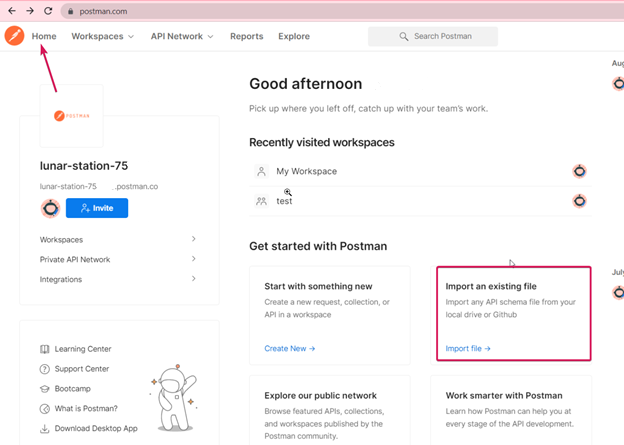The image size is (624, 445).
Task: Expand the Integrations chevron
Action: tap(193, 279)
